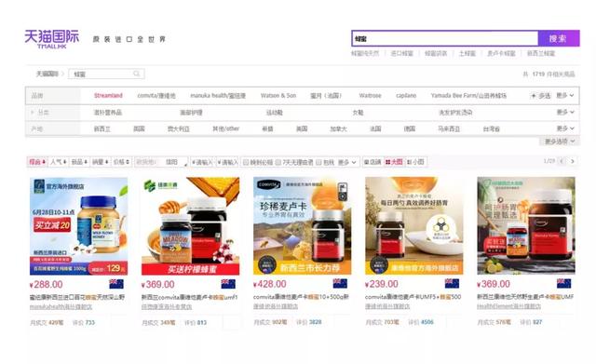Click 天猫国际 breadcrumb link
This screenshot has width=596, height=364.
point(47,74)
